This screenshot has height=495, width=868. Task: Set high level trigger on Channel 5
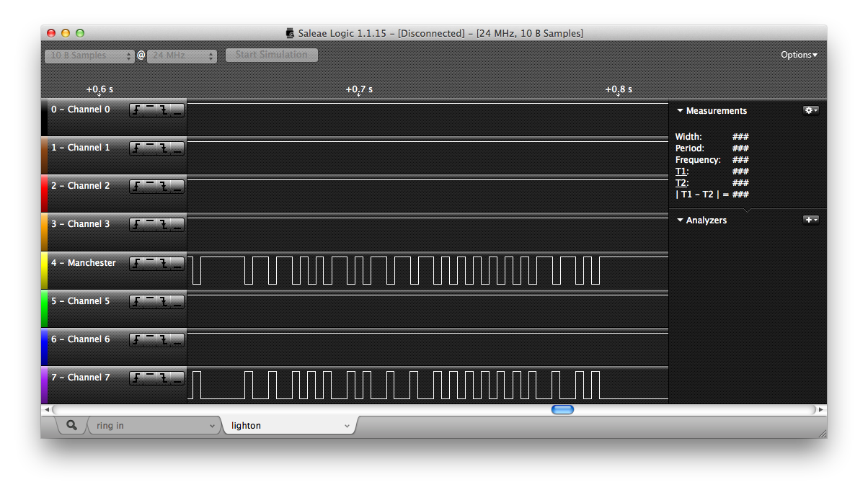coord(150,301)
